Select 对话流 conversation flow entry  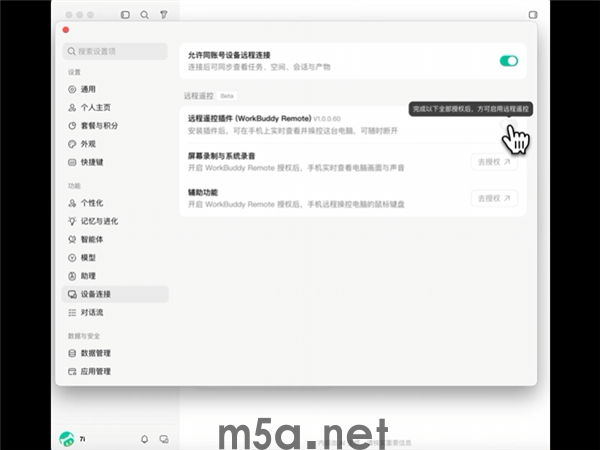pyautogui.click(x=115, y=313)
